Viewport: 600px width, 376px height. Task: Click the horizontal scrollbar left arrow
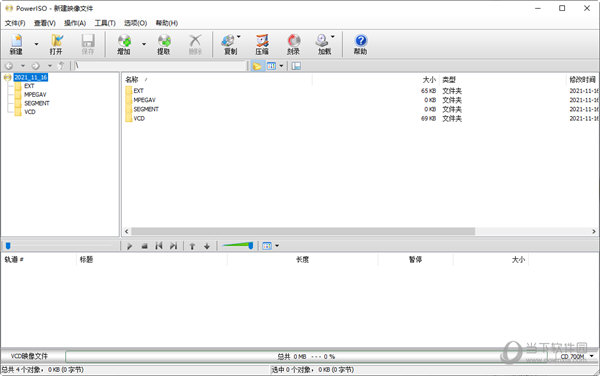127,231
